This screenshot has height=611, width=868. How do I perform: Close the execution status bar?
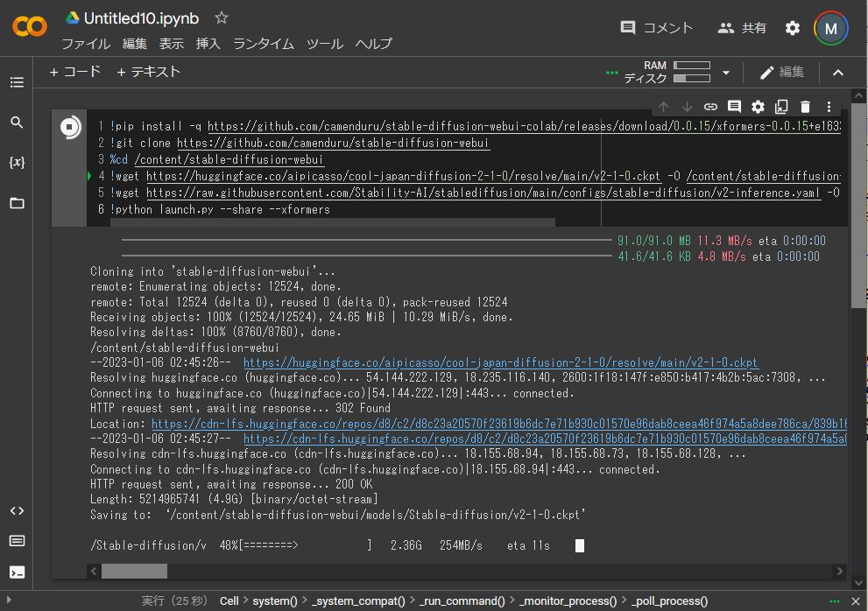coord(855,601)
